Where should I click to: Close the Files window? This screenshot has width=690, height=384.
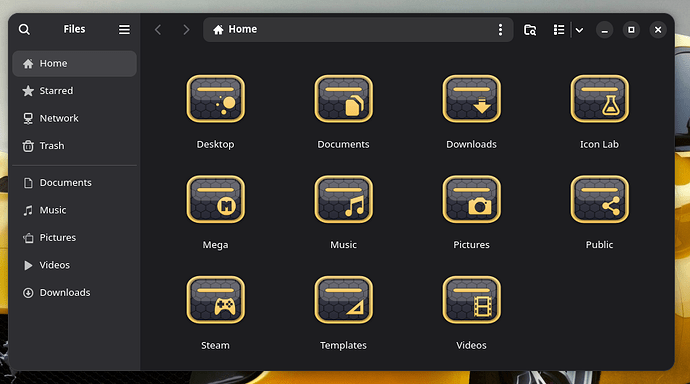point(658,30)
